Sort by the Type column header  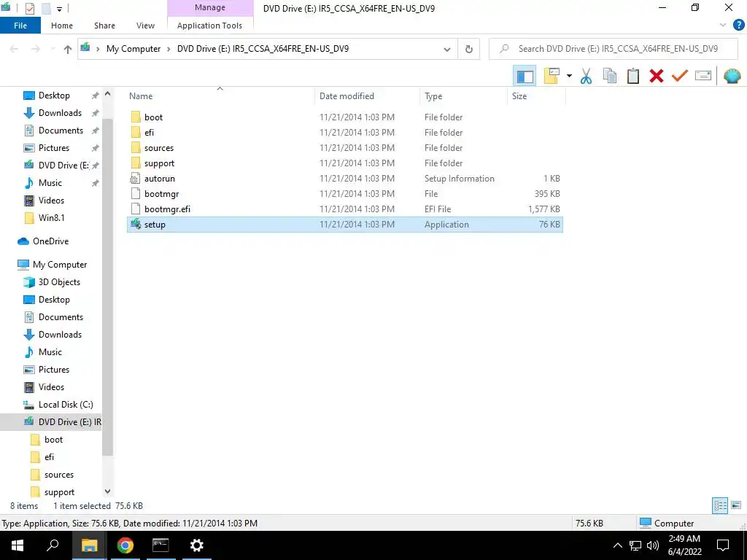tap(433, 96)
